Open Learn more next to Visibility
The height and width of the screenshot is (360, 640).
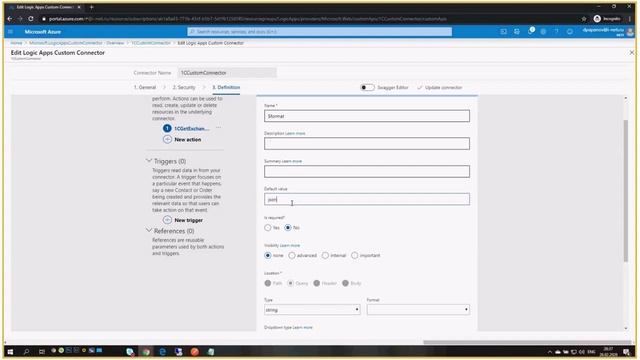(x=290, y=245)
